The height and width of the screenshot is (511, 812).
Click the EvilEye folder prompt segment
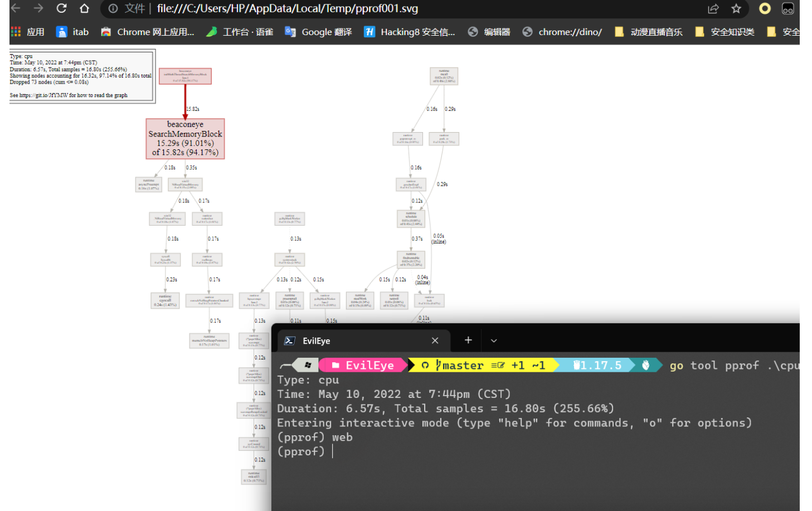(x=364, y=365)
